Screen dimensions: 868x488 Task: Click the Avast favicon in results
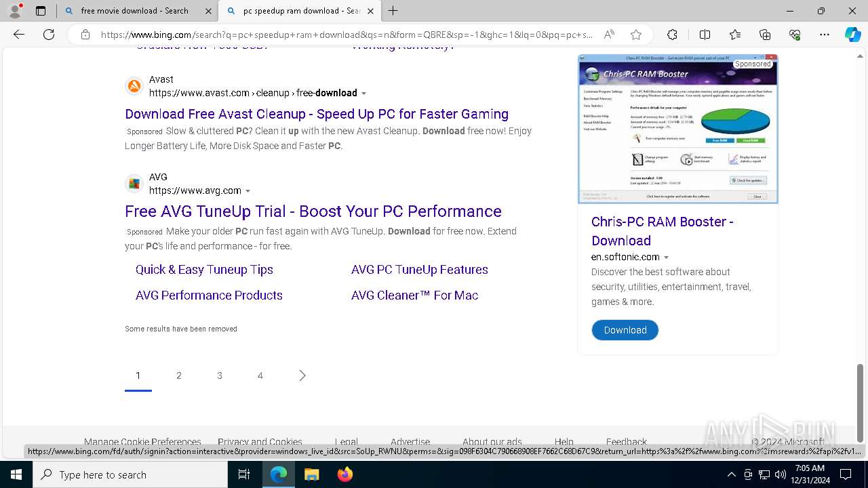point(134,86)
